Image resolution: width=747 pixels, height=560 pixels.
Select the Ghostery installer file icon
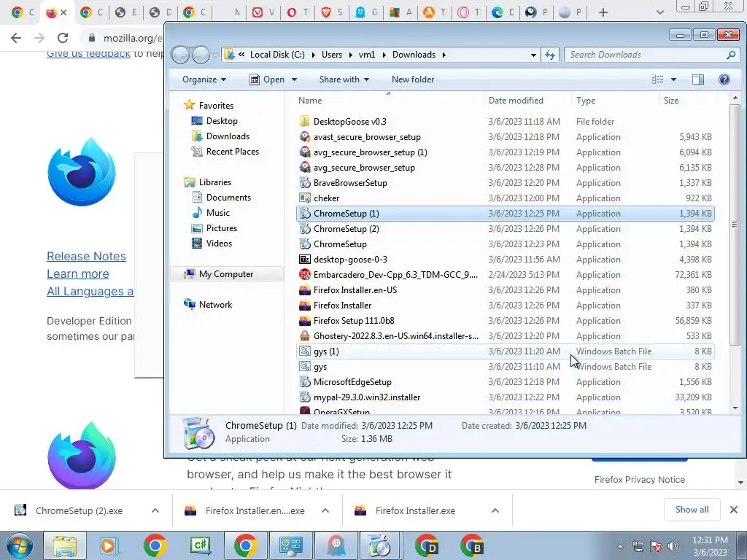click(x=305, y=335)
